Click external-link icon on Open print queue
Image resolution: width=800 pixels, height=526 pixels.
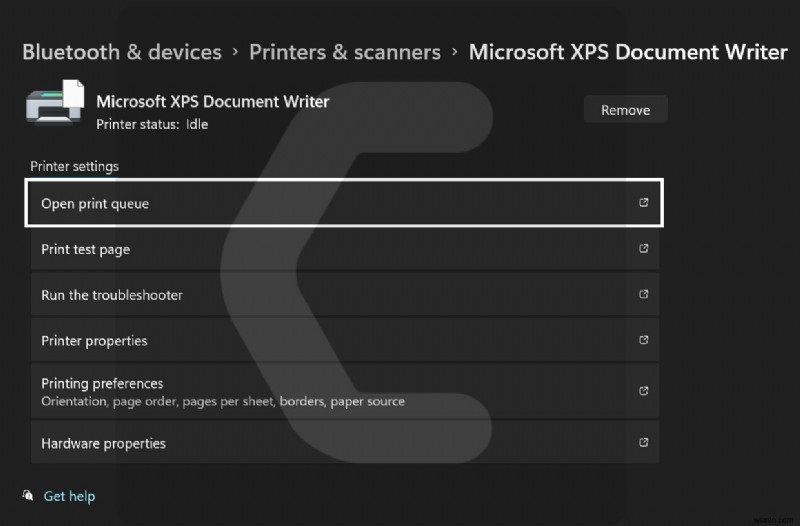click(643, 203)
